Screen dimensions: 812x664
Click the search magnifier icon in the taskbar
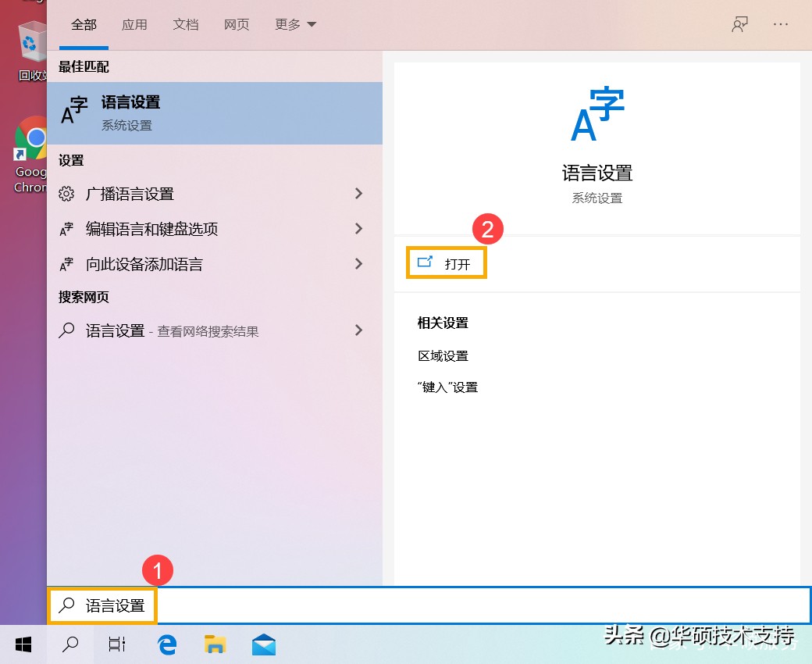(x=69, y=644)
